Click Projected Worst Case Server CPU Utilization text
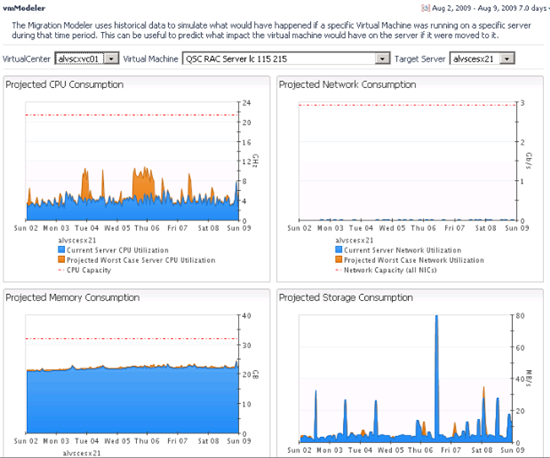Image resolution: width=550 pixels, height=458 pixels. 141,260
